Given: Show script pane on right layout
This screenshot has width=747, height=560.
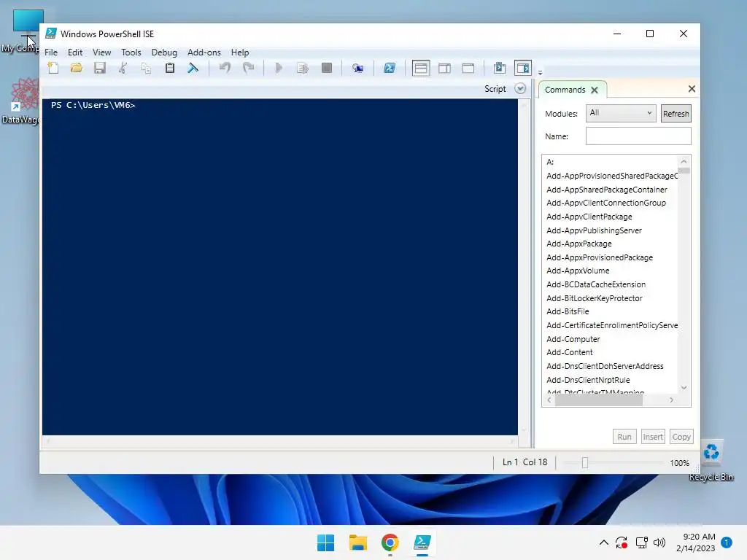Looking at the screenshot, I should pyautogui.click(x=444, y=68).
